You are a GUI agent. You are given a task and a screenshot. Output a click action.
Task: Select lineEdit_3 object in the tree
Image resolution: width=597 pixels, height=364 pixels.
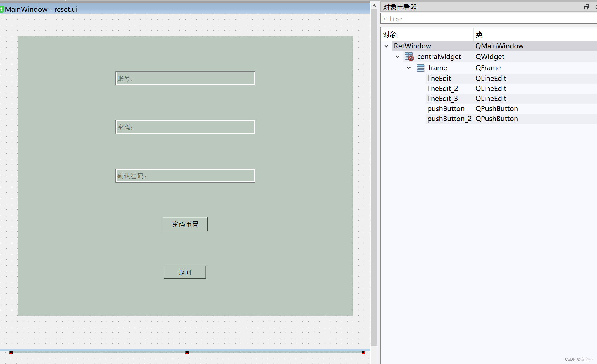pos(442,99)
